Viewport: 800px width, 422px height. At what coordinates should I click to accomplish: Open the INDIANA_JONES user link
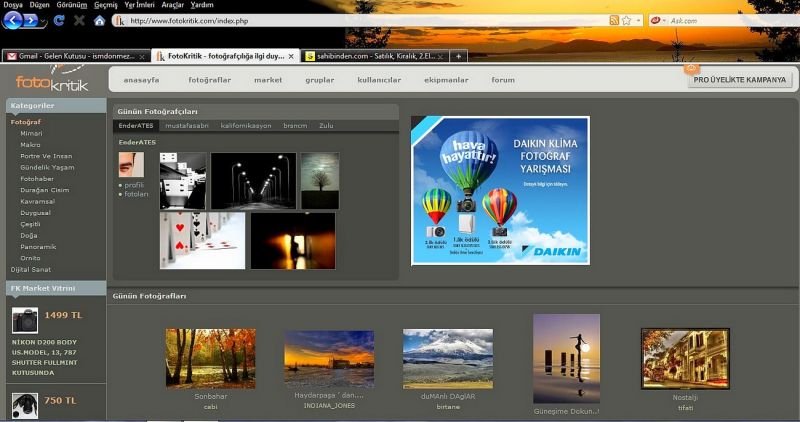(329, 406)
